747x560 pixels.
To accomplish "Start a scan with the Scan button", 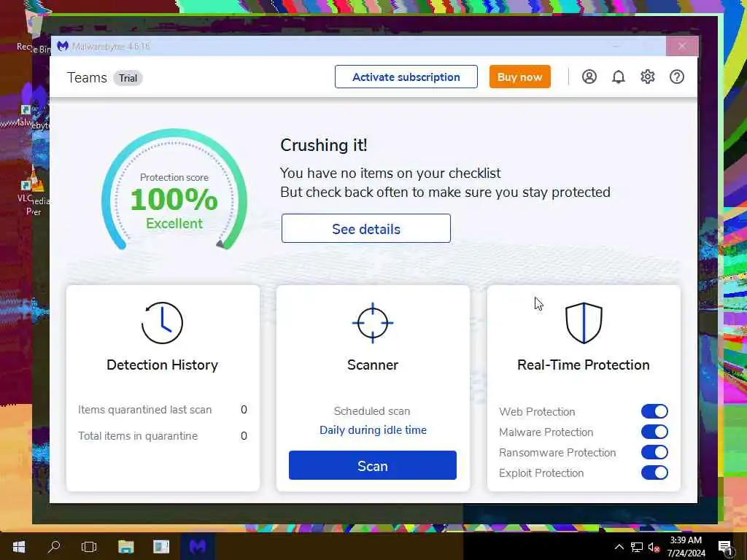I will tap(373, 465).
